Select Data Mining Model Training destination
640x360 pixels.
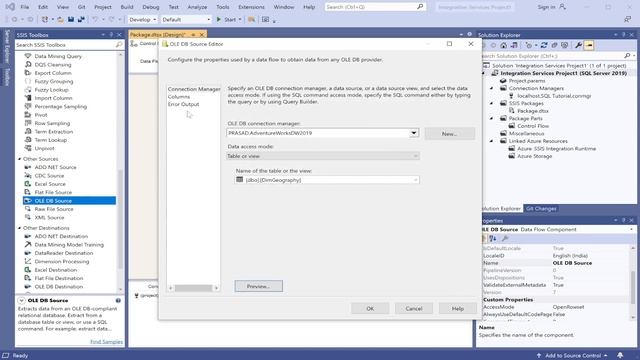[x=69, y=245]
